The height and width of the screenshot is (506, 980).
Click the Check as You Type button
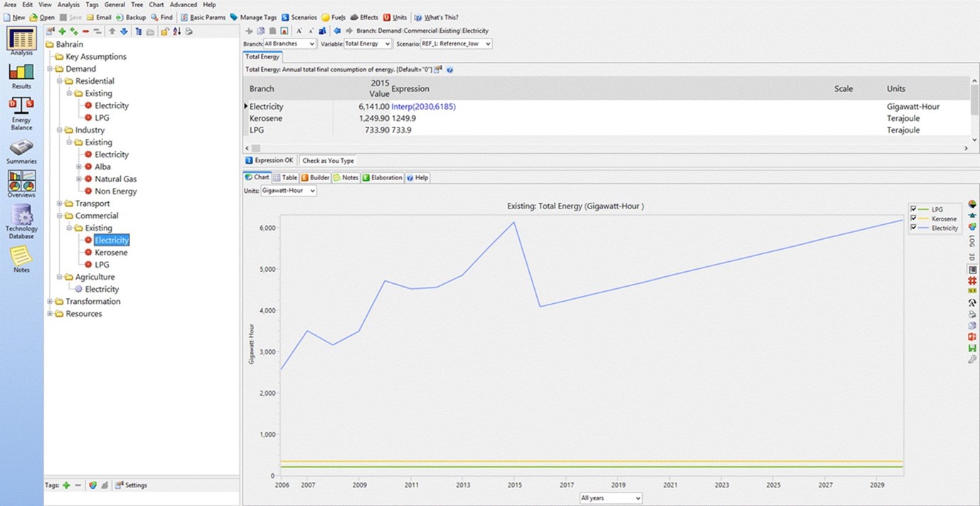[x=328, y=161]
